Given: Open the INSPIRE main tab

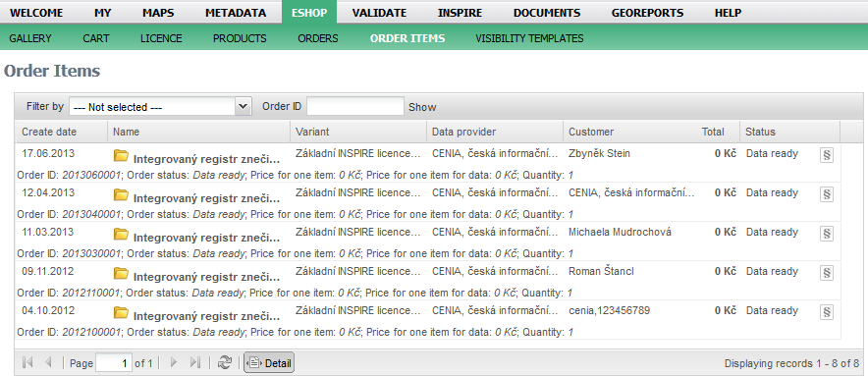Looking at the screenshot, I should pyautogui.click(x=460, y=13).
